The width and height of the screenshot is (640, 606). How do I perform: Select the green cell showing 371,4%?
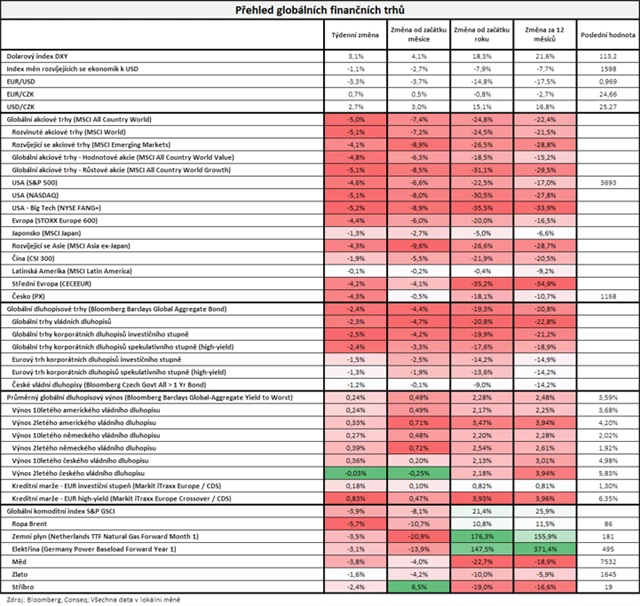tap(544, 549)
